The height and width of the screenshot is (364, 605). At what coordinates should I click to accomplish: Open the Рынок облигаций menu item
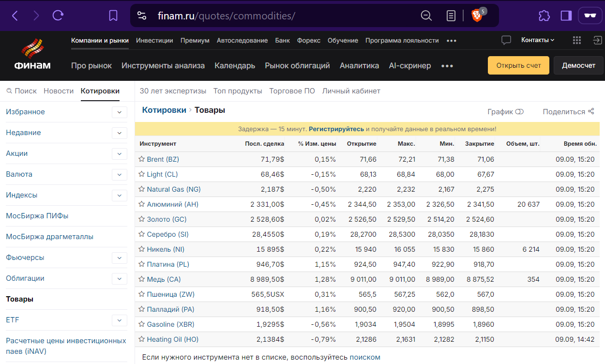point(297,66)
